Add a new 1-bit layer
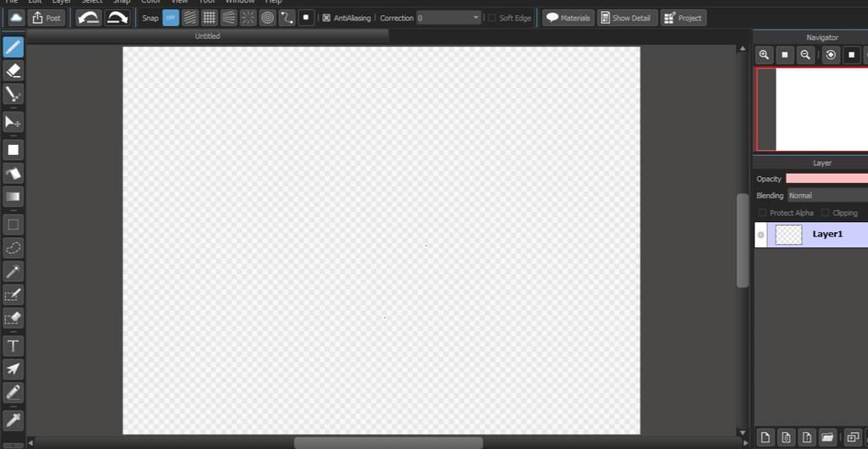The height and width of the screenshot is (449, 868). click(x=807, y=438)
